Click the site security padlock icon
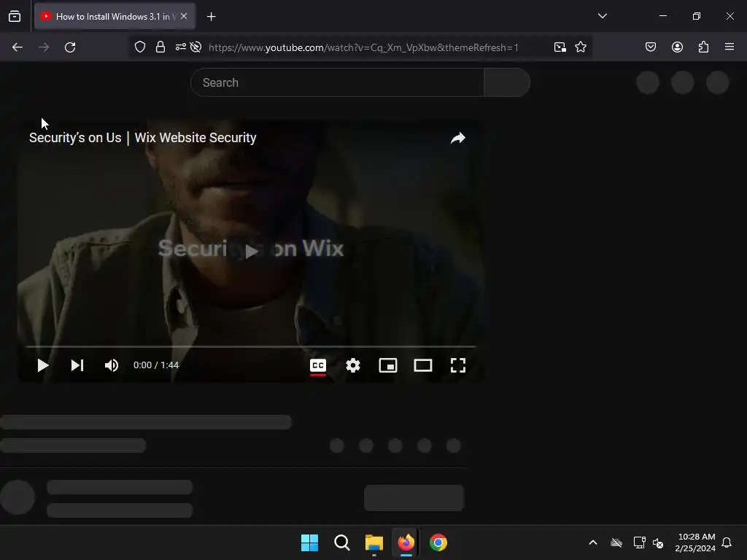The image size is (747, 560). click(x=160, y=47)
